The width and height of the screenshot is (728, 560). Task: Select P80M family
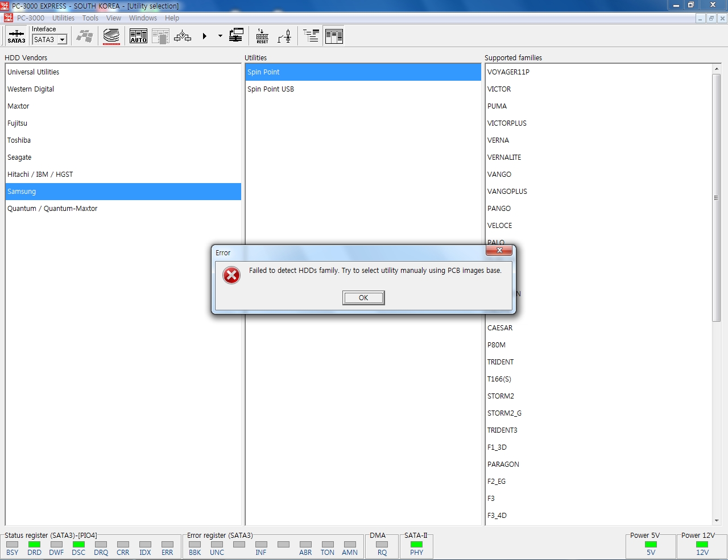tap(598, 345)
